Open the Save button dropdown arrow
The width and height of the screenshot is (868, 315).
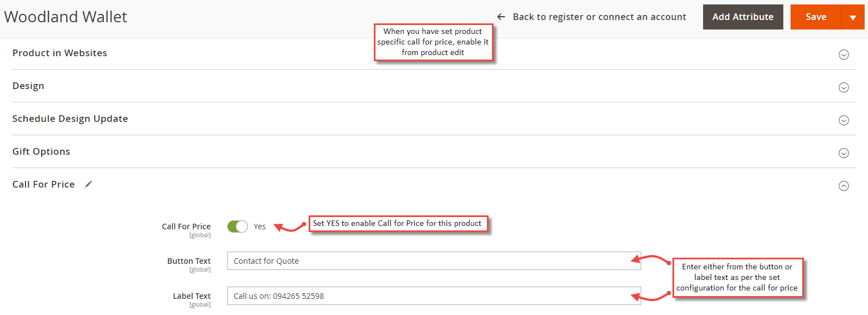click(x=852, y=17)
